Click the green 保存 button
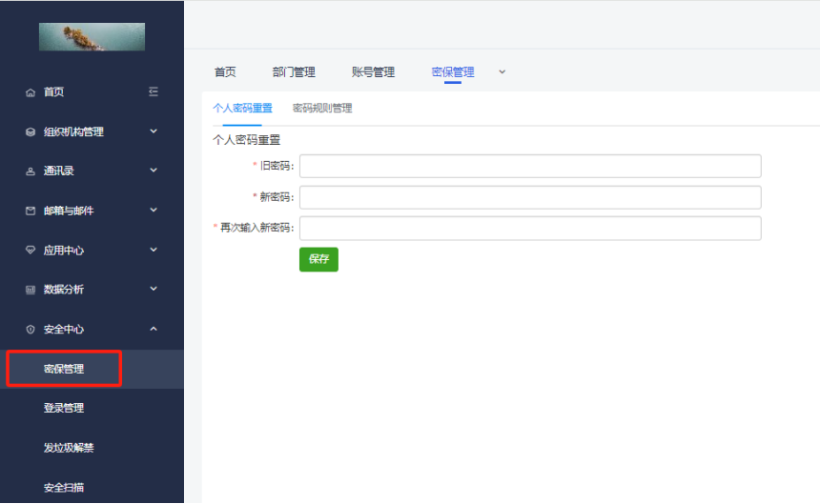 coord(318,259)
